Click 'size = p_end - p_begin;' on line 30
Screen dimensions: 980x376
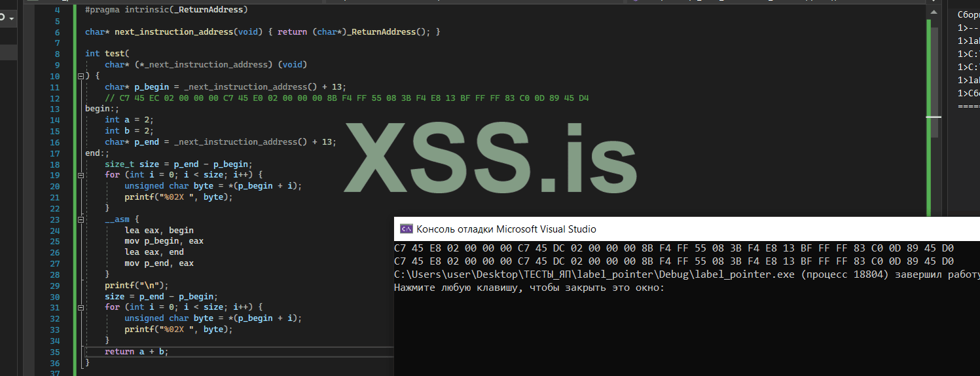click(x=161, y=297)
